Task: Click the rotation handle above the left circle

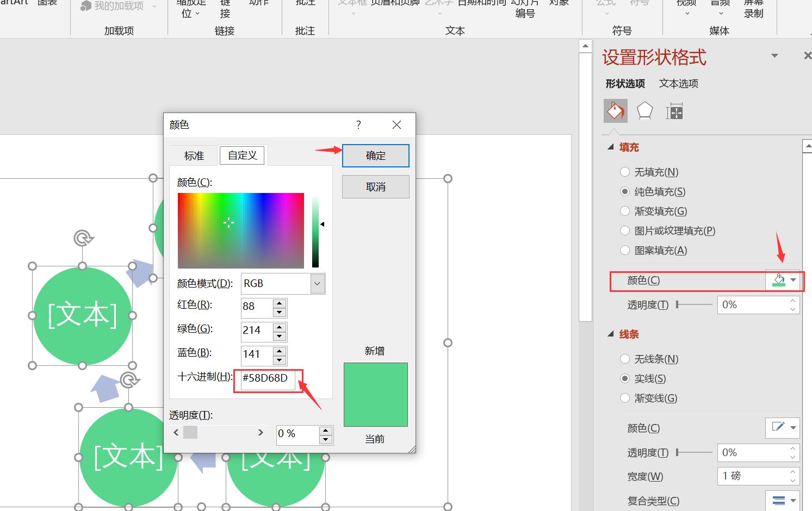Action: [x=83, y=238]
